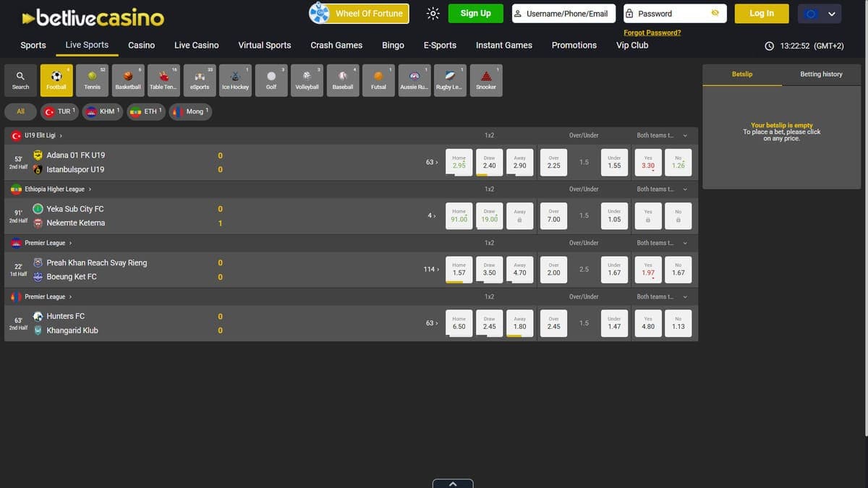Select Away odds 1.80 for Hunters FC match

tap(519, 324)
